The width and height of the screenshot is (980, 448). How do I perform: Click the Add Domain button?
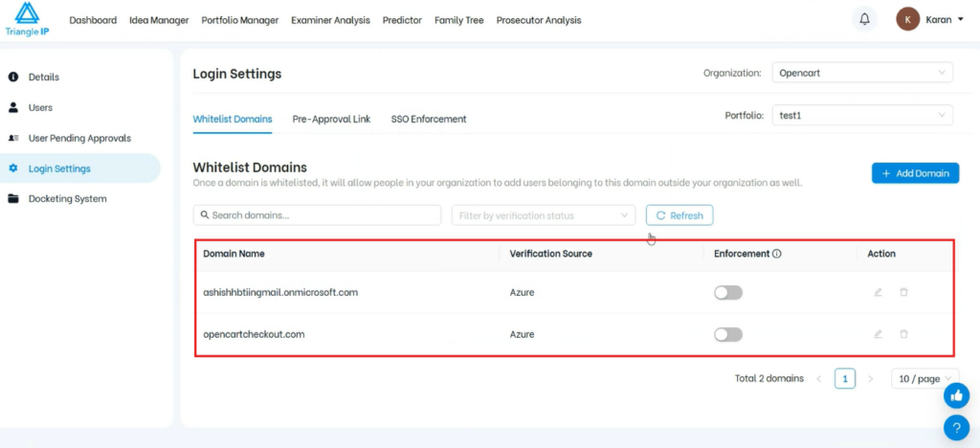pos(914,173)
